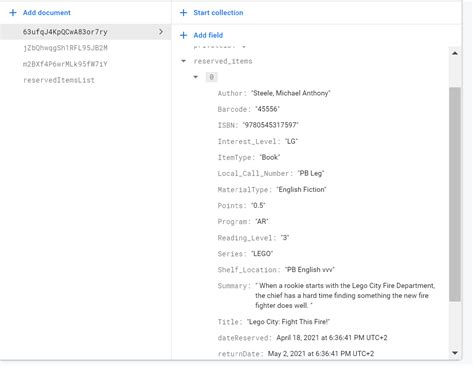
Task: Click the Summary field name
Action: pyautogui.click(x=234, y=286)
